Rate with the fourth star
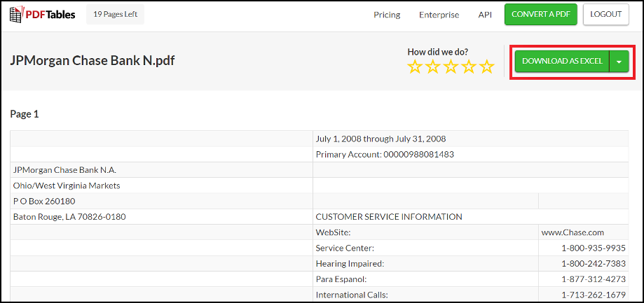644x303 pixels. point(469,66)
